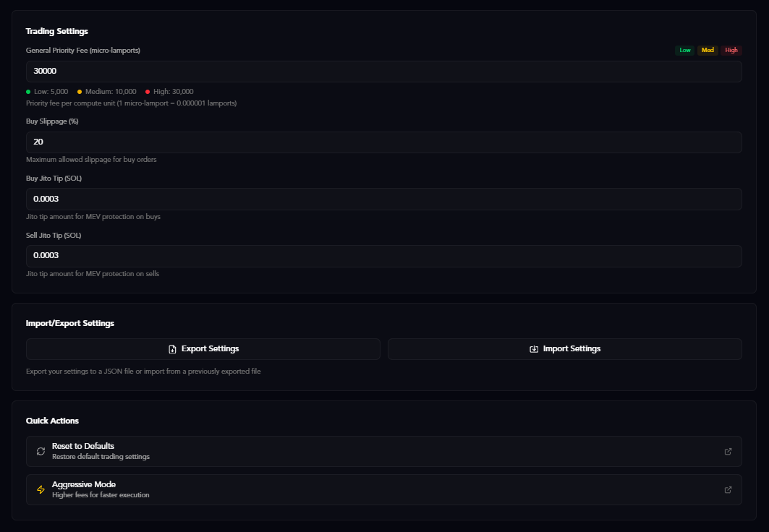Open the external link icon on Reset row
769x532 pixels.
tap(728, 451)
